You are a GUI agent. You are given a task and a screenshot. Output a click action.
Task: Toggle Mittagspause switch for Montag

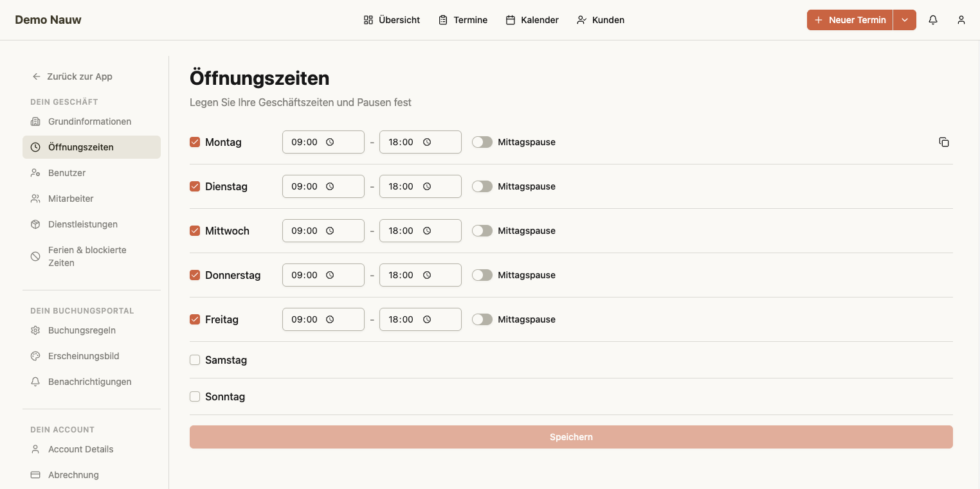coord(482,142)
